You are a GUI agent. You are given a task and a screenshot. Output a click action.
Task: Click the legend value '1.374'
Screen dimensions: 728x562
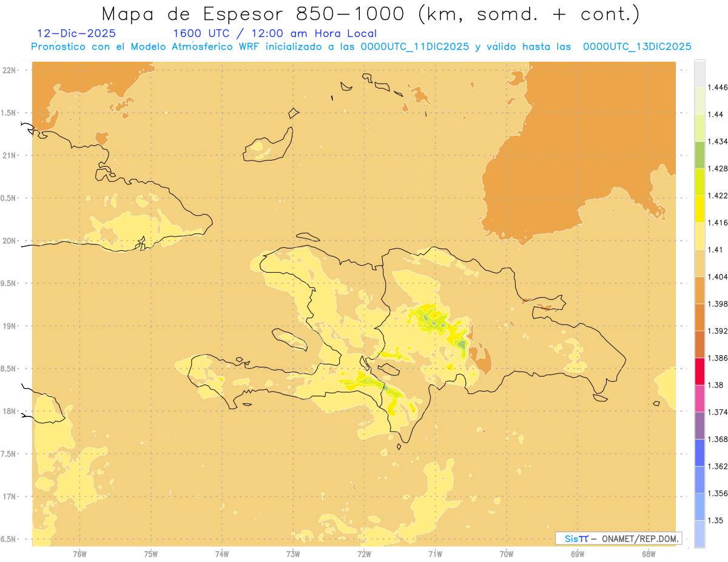[x=718, y=412]
